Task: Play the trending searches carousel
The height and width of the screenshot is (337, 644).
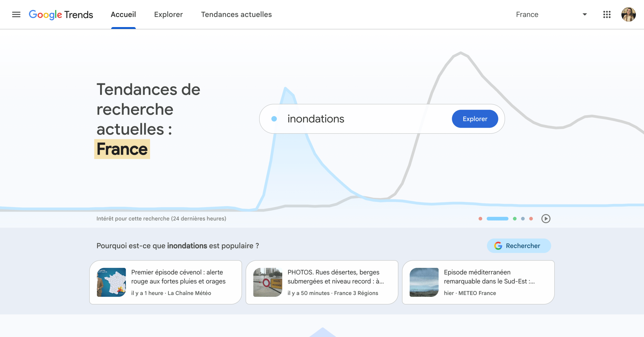Action: tap(546, 219)
